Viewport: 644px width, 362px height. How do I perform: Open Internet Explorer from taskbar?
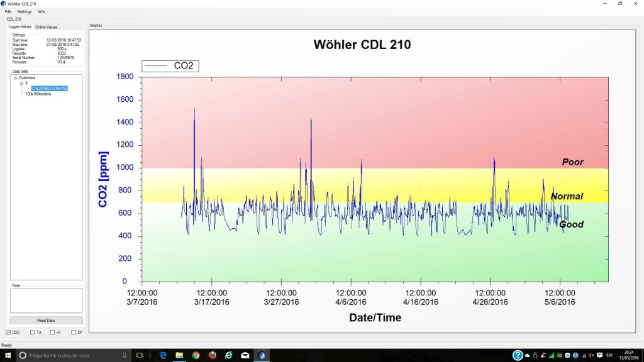(x=229, y=356)
